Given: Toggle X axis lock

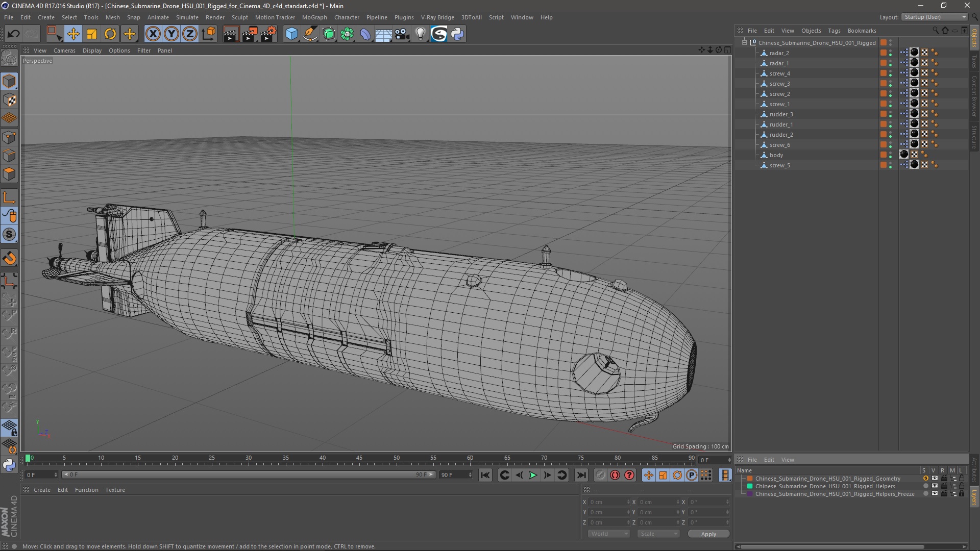Looking at the screenshot, I should pyautogui.click(x=153, y=34).
